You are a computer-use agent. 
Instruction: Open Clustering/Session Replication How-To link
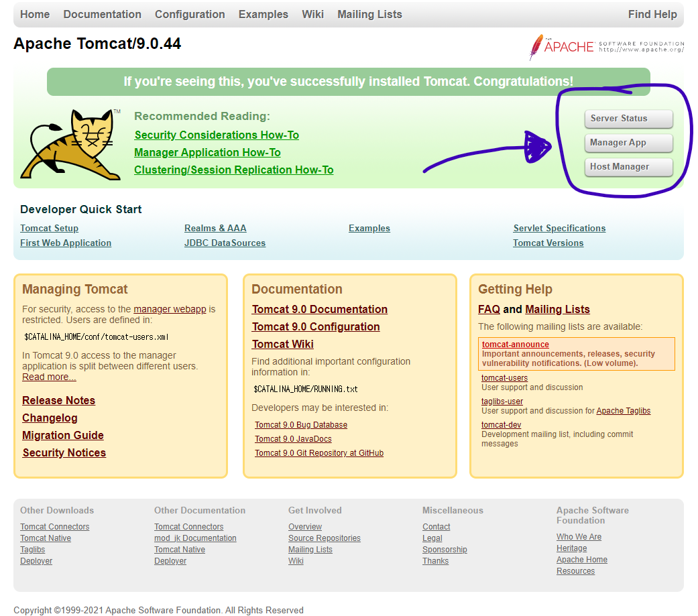point(234,170)
